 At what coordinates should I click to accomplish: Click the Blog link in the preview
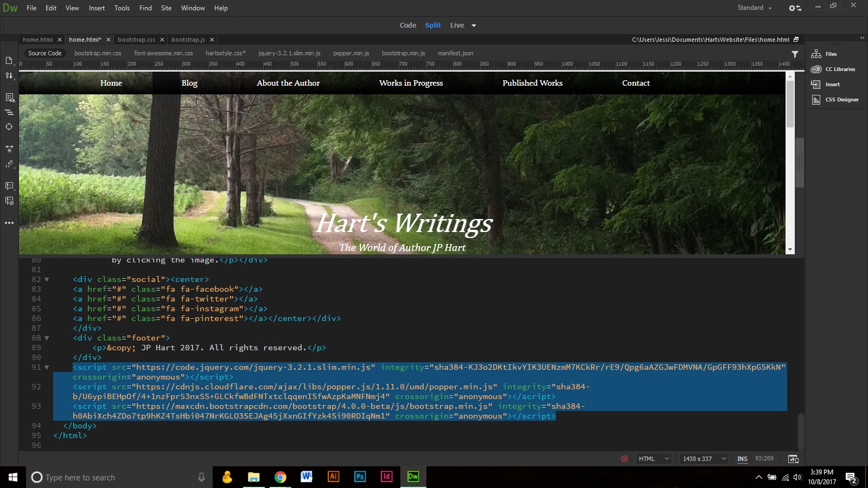(x=189, y=83)
